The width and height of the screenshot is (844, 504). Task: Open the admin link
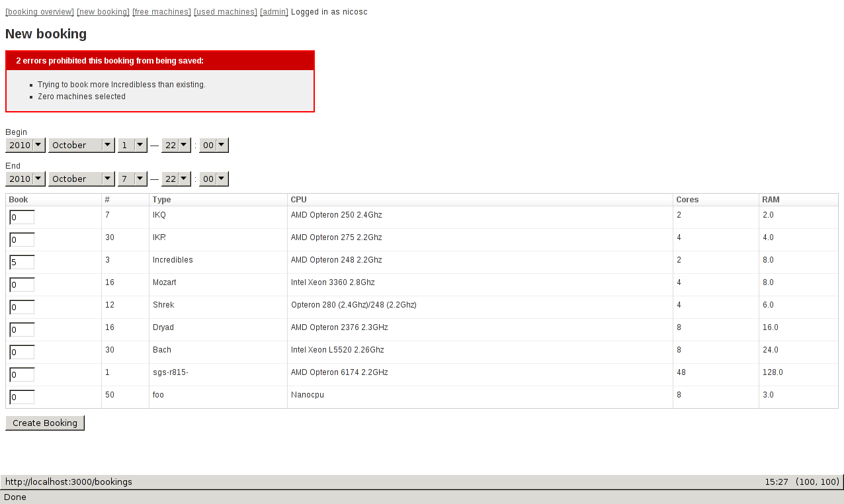point(274,12)
